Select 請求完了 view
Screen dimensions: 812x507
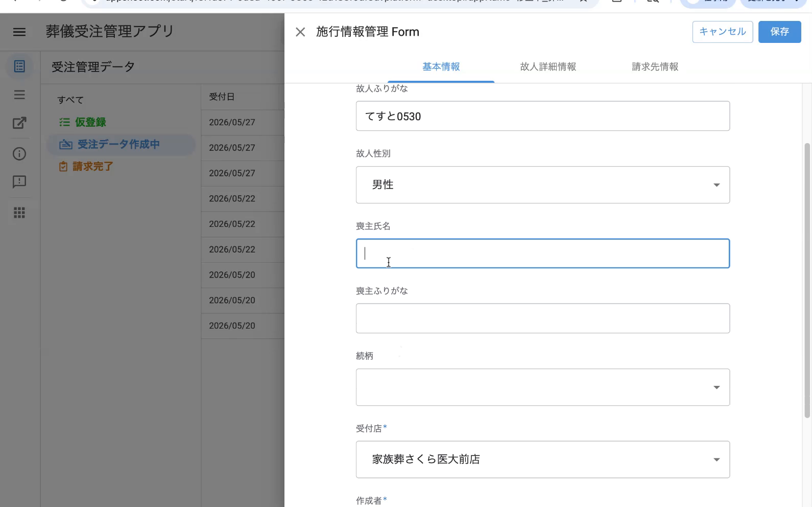click(121, 167)
